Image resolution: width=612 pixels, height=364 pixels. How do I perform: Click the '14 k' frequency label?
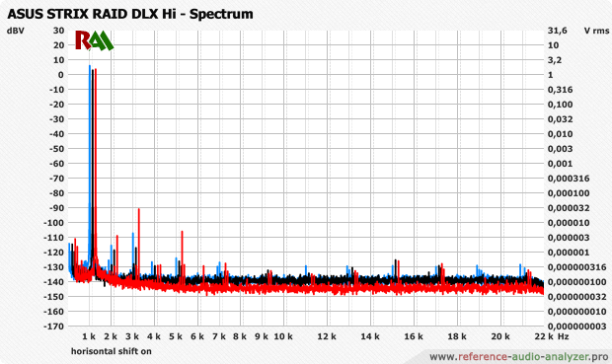tap(369, 336)
